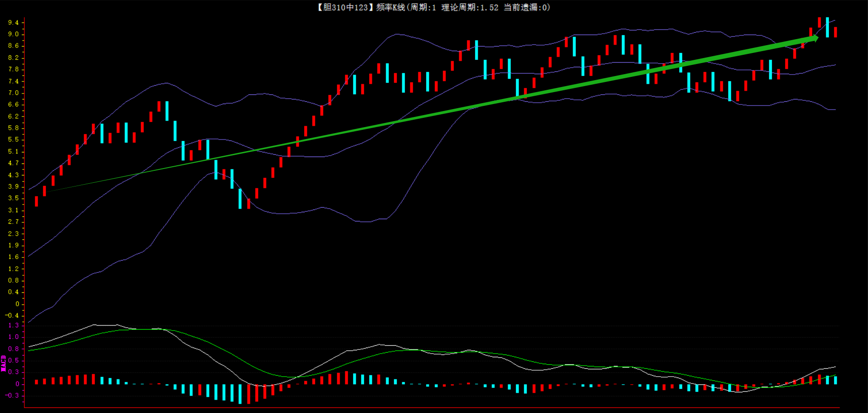Select the last red candlestick at far right

(x=835, y=32)
